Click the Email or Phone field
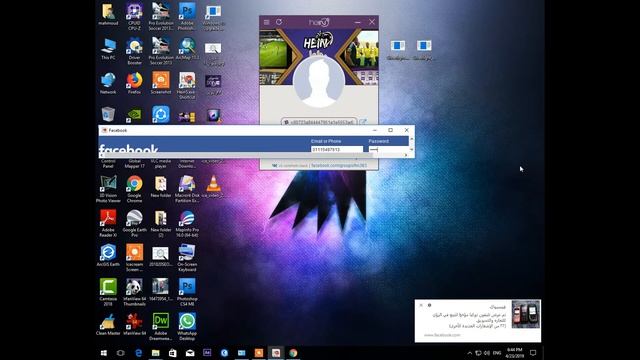This screenshot has height=360, width=640. [x=337, y=149]
